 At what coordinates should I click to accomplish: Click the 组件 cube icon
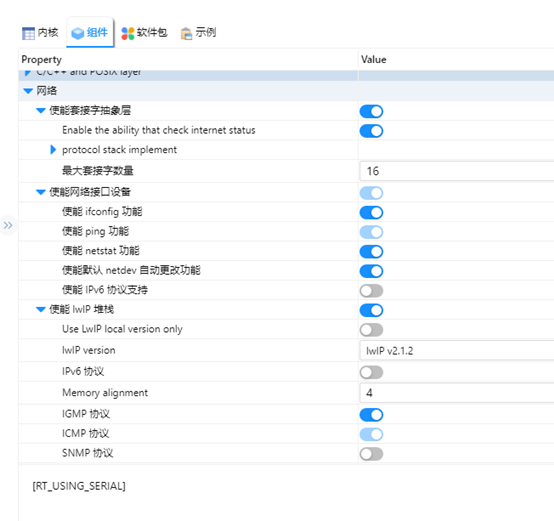(77, 34)
